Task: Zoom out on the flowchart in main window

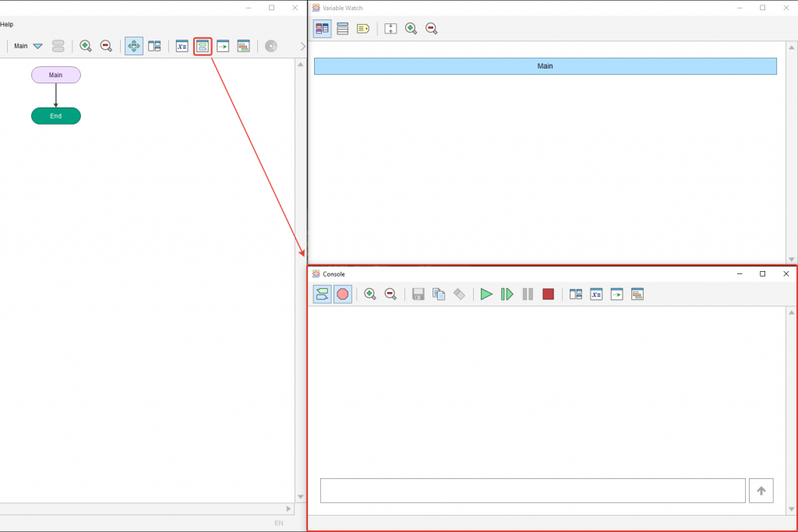Action: pos(106,46)
